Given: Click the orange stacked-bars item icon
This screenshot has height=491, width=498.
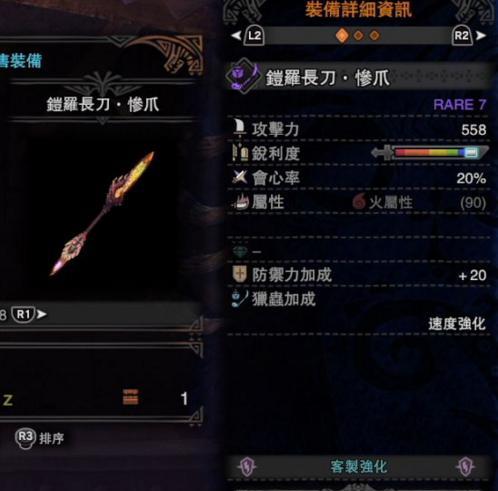Looking at the screenshot, I should pos(130,397).
